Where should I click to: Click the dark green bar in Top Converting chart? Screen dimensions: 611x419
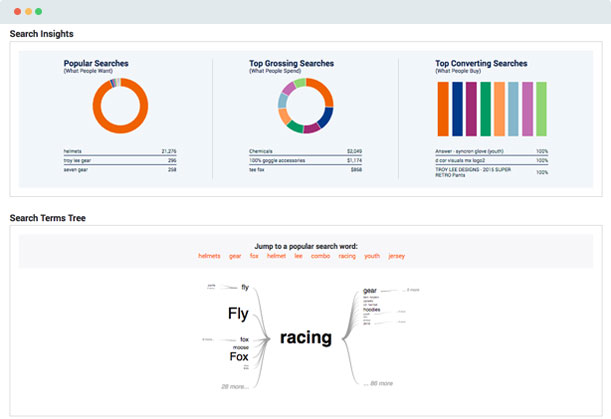tap(486, 109)
